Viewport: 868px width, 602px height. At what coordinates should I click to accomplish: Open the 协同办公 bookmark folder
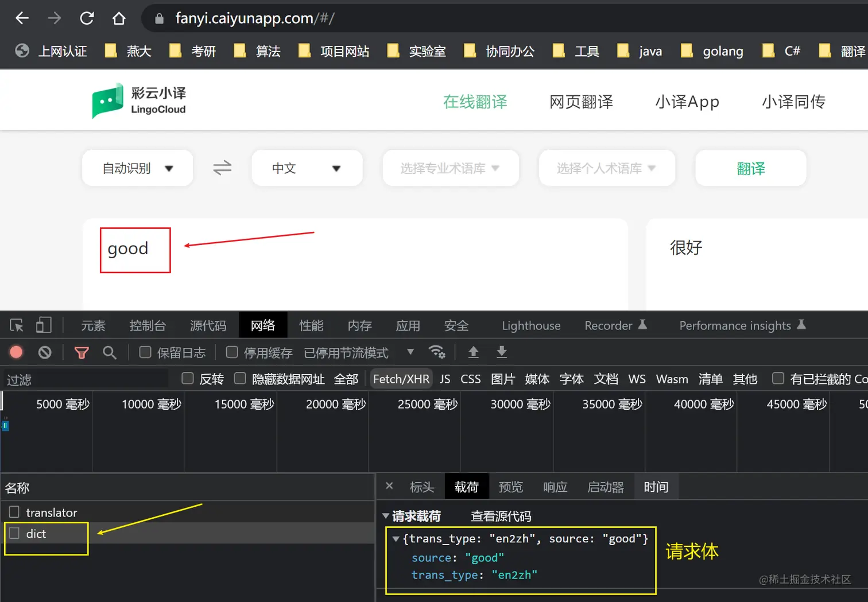tap(499, 51)
